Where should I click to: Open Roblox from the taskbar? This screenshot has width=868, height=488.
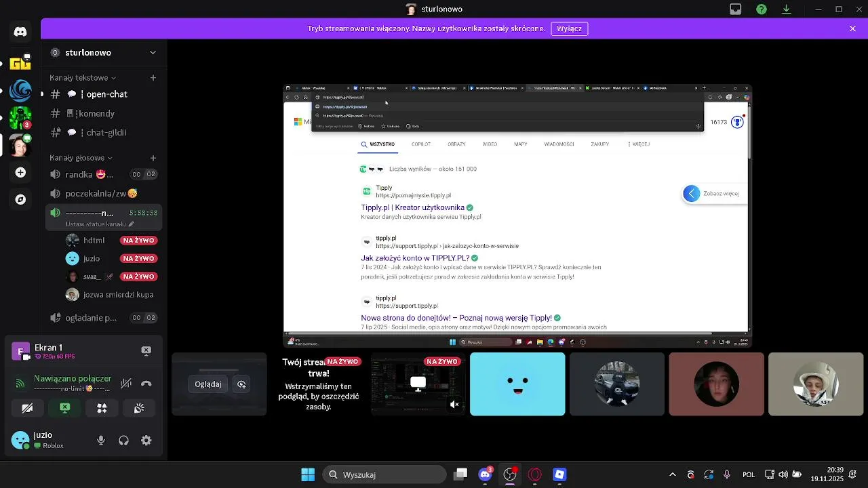[559, 474]
